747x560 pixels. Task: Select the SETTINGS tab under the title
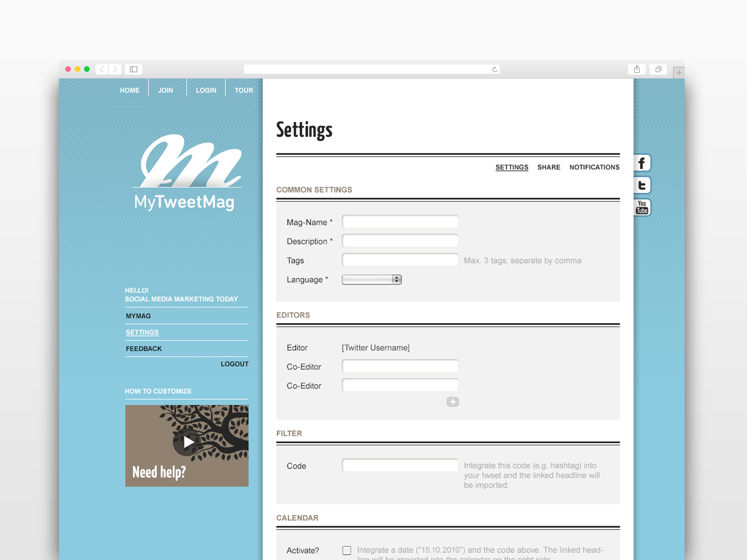tap(512, 167)
